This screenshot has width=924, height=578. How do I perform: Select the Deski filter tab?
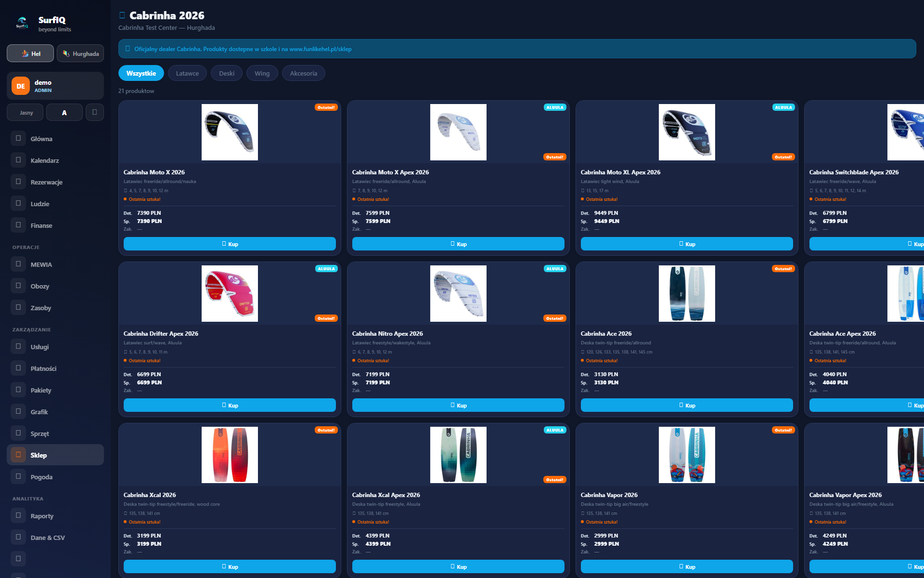(x=227, y=73)
